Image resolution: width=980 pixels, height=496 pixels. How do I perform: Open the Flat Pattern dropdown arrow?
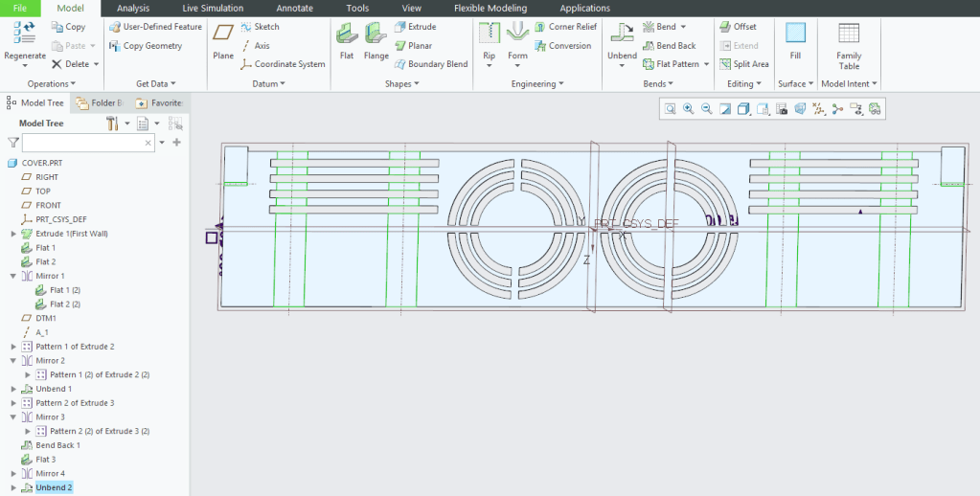pos(706,64)
